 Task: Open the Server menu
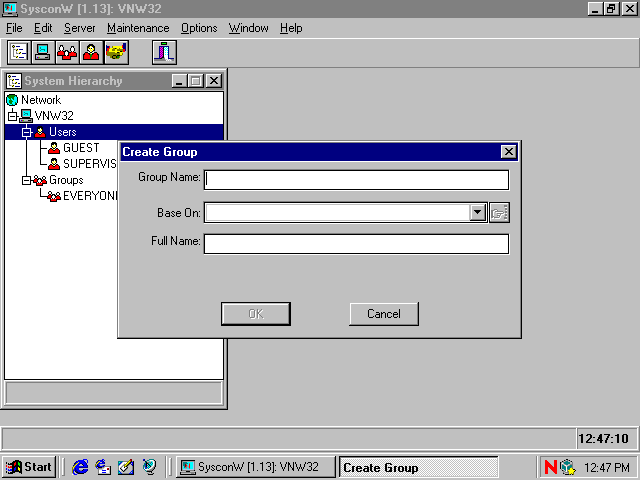pos(80,28)
